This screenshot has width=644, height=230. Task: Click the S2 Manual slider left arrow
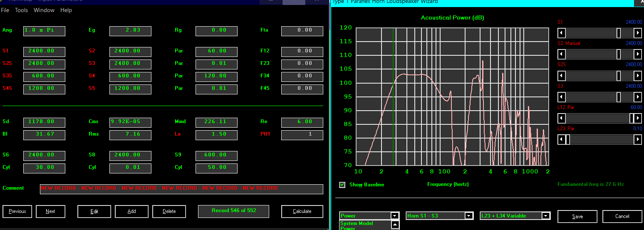(562, 54)
